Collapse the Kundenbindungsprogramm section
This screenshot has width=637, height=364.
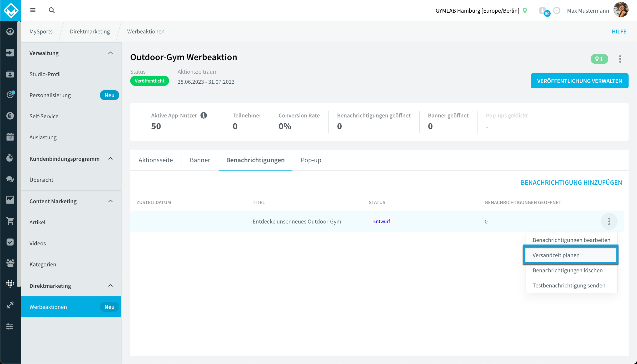(111, 159)
